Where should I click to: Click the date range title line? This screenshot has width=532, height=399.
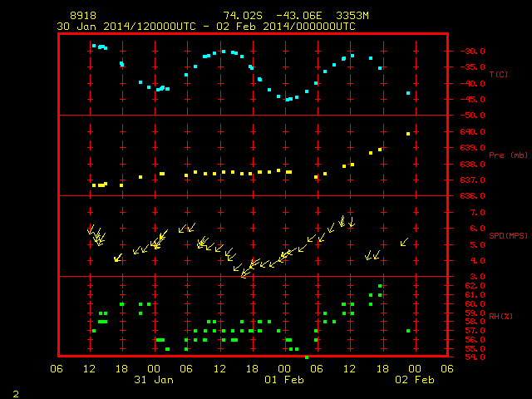[x=206, y=27]
